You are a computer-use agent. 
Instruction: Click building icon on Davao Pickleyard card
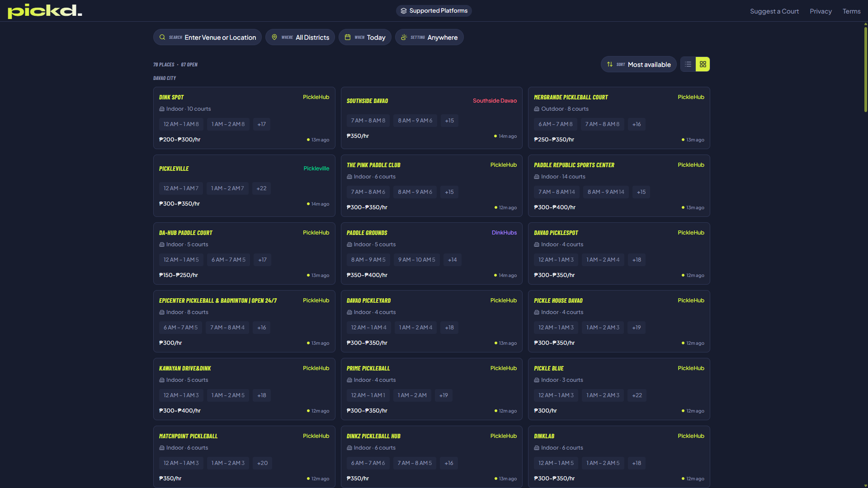pos(349,312)
